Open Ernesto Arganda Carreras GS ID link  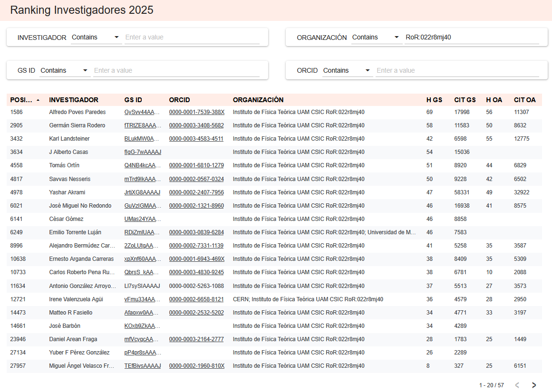(143, 259)
